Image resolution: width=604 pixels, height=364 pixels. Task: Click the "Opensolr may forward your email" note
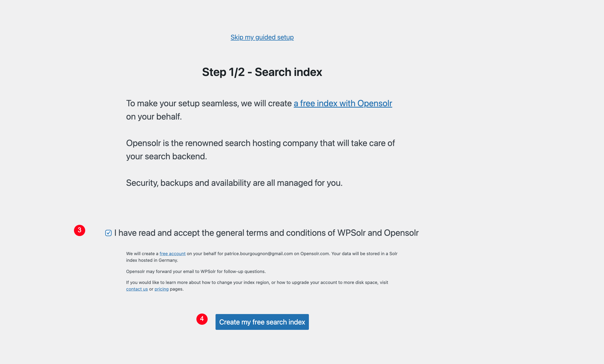[196, 271]
